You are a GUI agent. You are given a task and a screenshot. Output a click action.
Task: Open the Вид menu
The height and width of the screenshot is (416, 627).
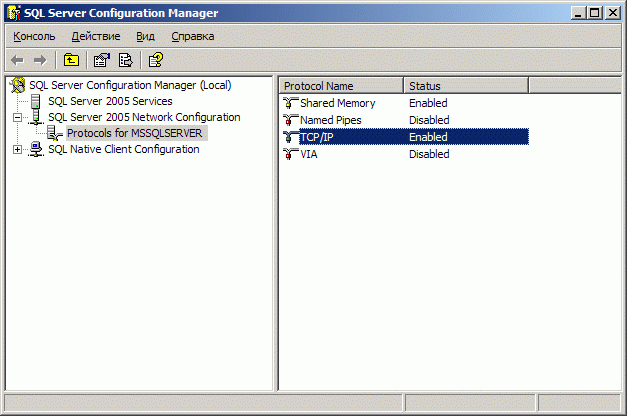click(x=145, y=36)
